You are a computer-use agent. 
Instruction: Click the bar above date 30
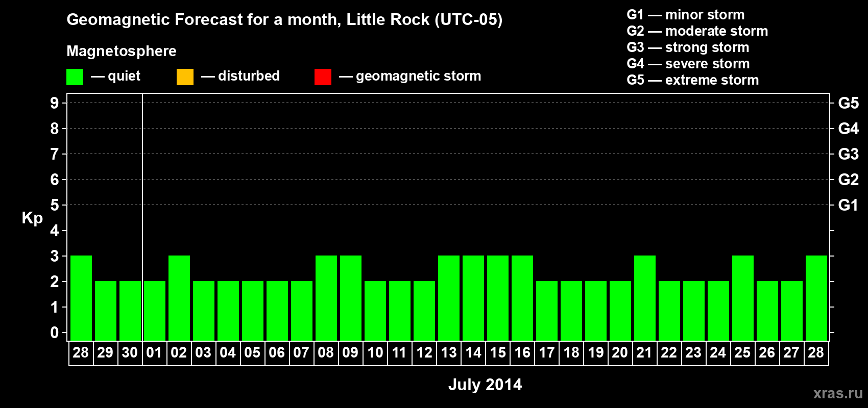[130, 311]
